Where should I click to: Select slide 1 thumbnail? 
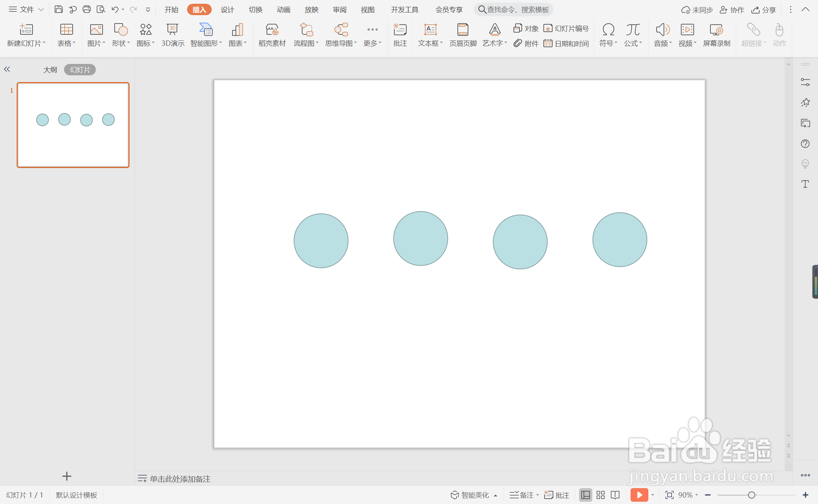73,125
